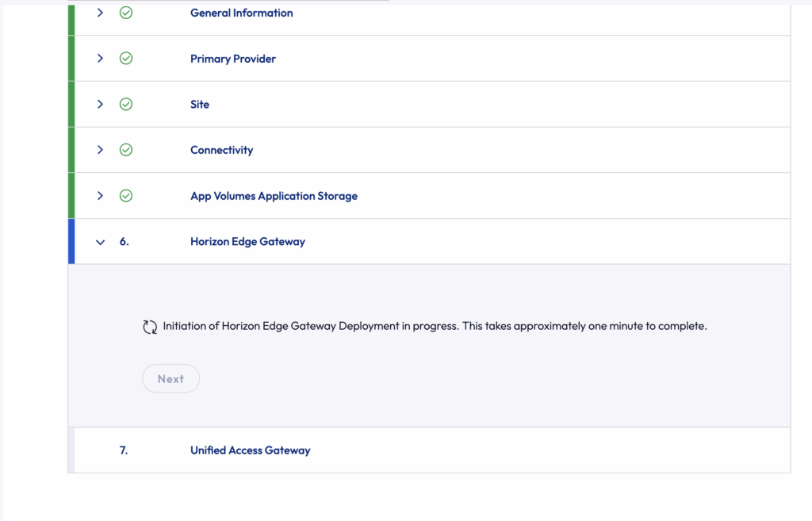Select the Site step title
This screenshot has width=812, height=521.
click(x=200, y=104)
